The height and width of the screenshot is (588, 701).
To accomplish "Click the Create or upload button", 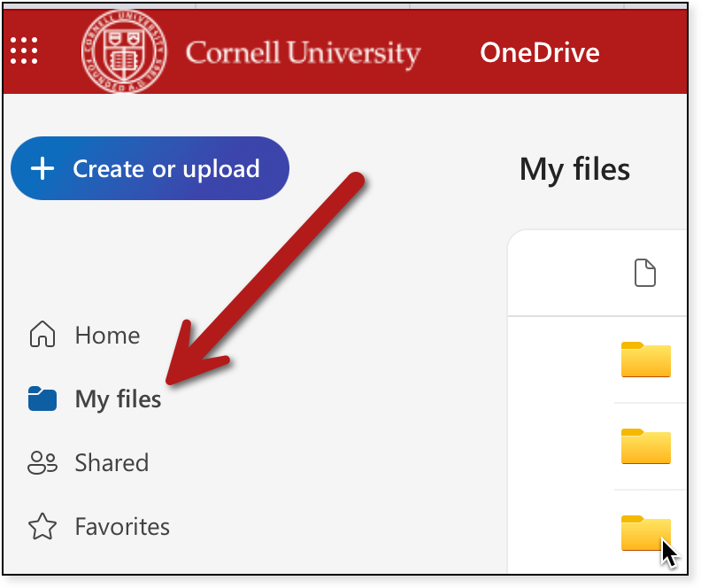I will 150,168.
